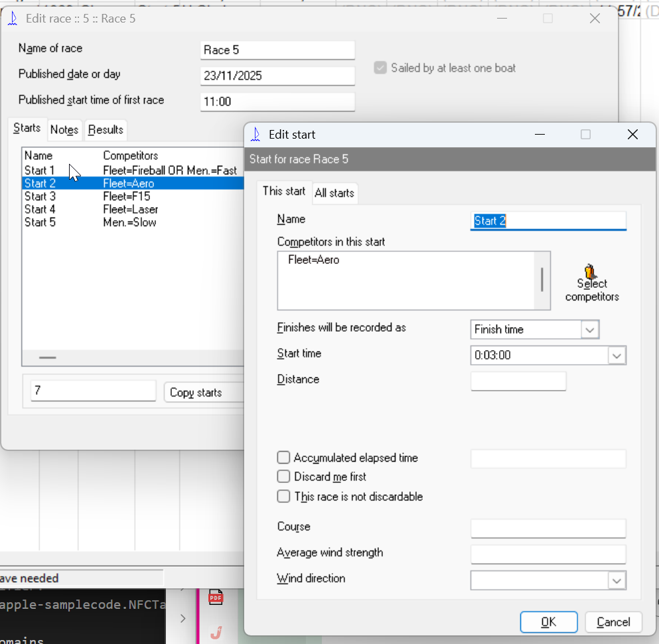This screenshot has height=644, width=659.
Task: Open the Notes tab
Action: [x=64, y=130]
